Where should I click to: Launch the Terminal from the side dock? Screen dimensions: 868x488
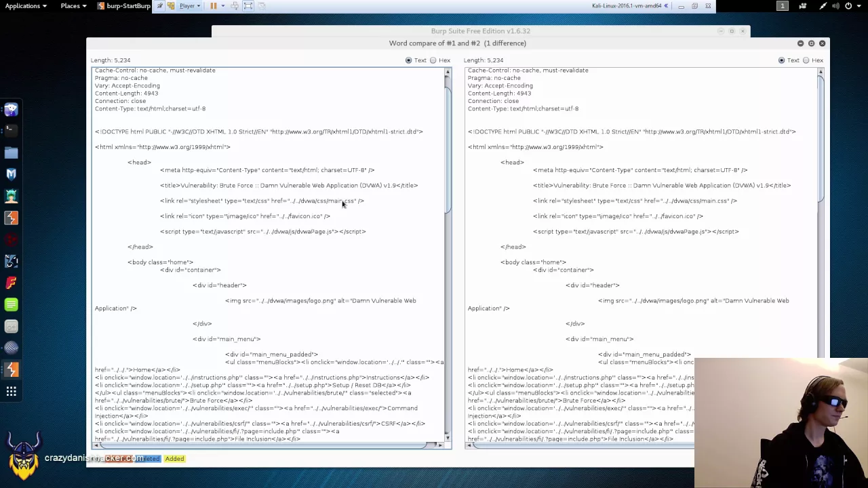point(10,131)
